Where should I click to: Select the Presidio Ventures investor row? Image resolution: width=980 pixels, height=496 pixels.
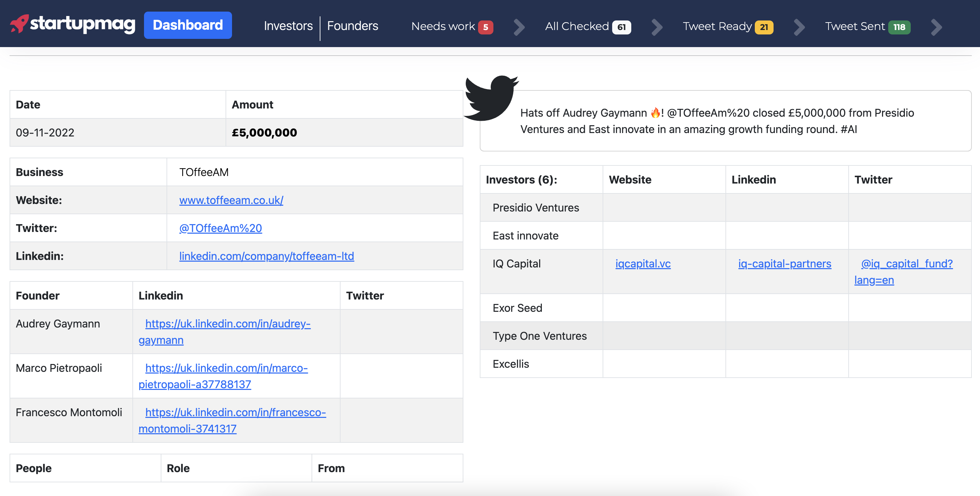(x=725, y=208)
